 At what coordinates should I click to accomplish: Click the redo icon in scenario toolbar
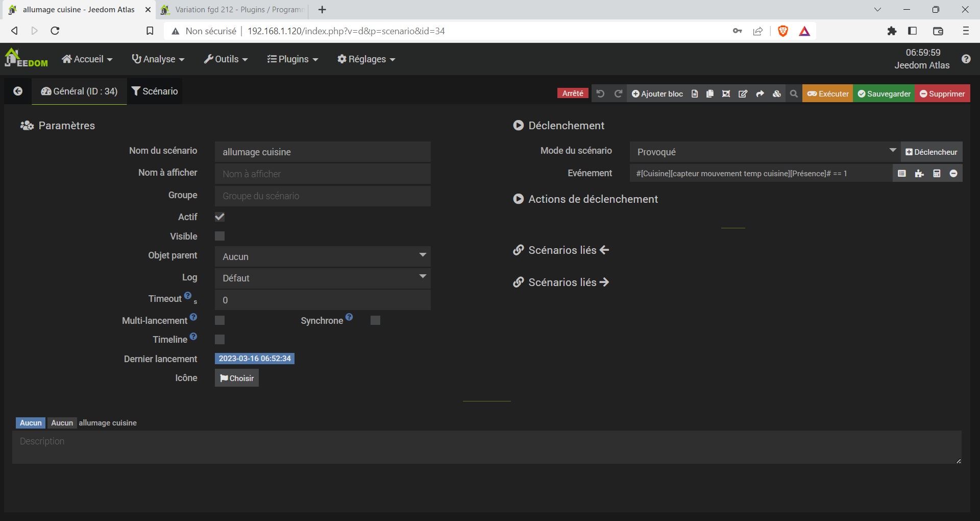point(618,94)
